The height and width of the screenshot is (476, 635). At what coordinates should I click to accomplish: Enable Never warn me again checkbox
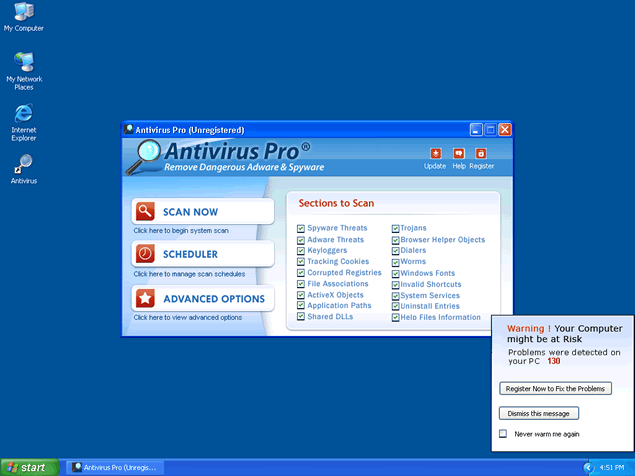503,434
